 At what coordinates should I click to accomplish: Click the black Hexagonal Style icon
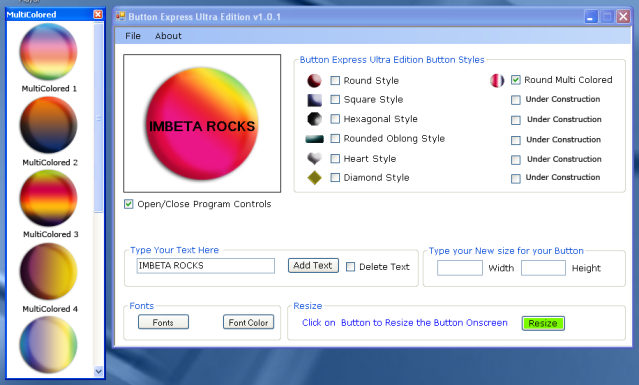(x=314, y=119)
